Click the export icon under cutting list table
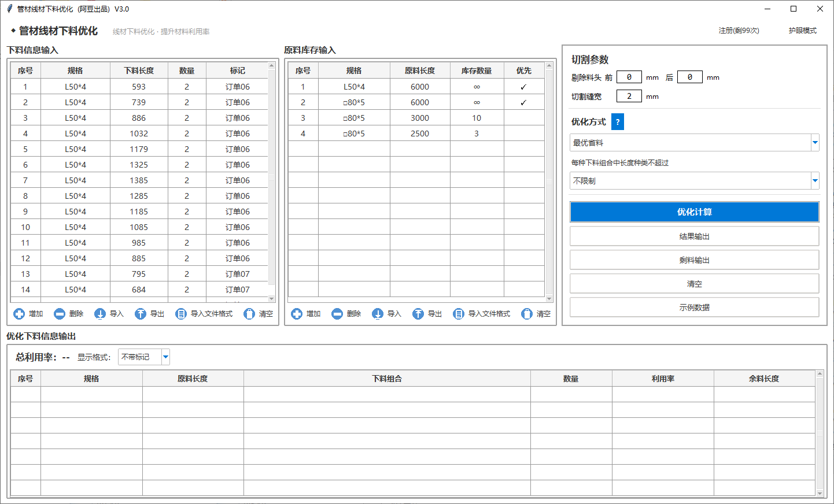834x504 pixels. [x=141, y=314]
